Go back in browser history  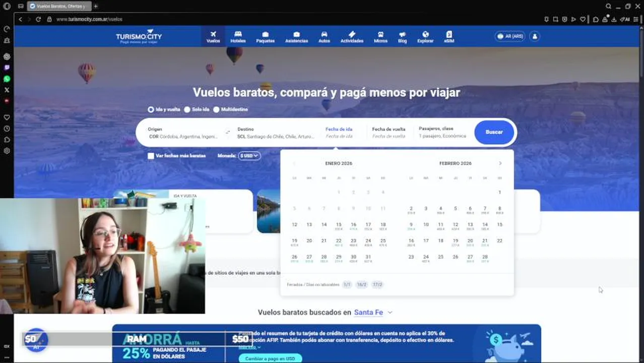tap(20, 19)
